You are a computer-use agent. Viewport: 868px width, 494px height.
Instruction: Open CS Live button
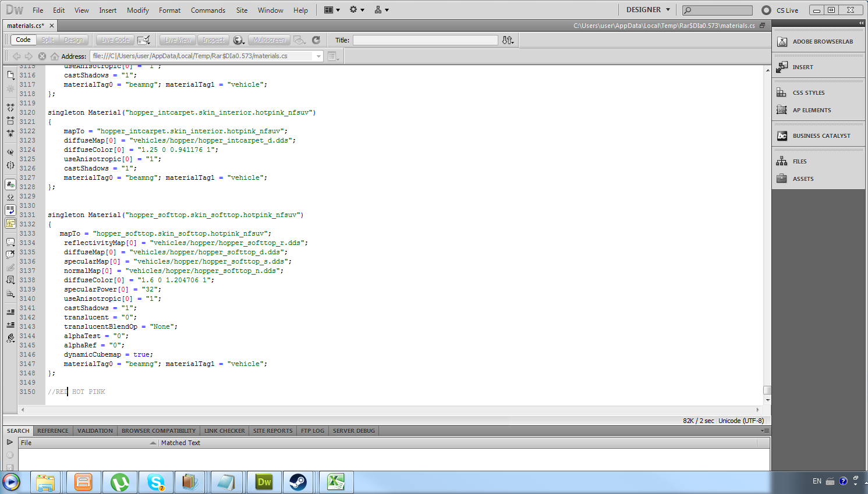click(x=780, y=10)
